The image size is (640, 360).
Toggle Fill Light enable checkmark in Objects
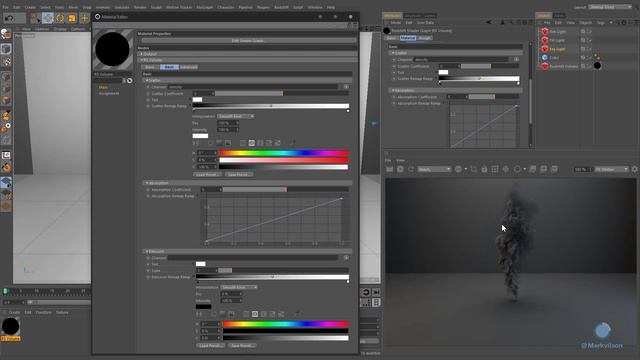click(x=590, y=40)
